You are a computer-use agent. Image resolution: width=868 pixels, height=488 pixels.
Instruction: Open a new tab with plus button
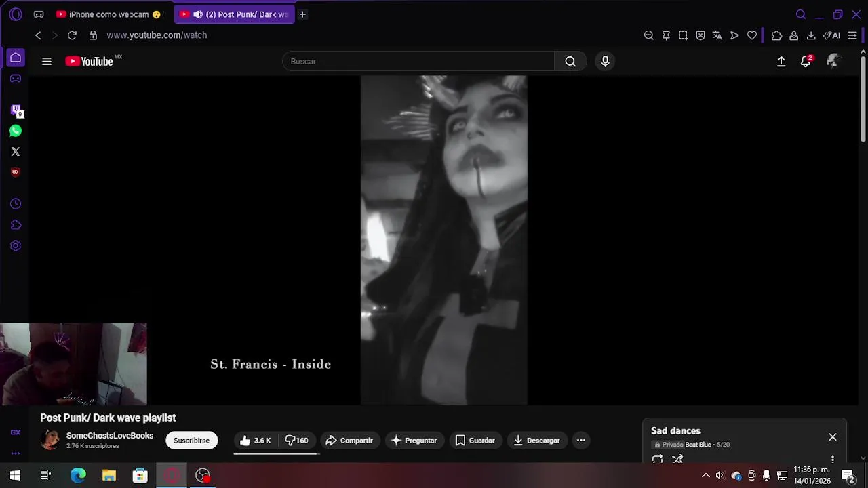[x=303, y=14]
